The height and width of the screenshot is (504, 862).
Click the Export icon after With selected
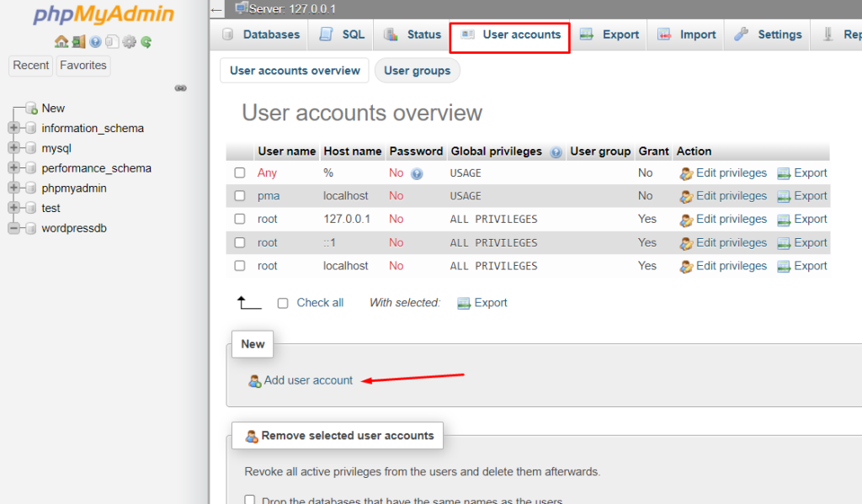[464, 304]
